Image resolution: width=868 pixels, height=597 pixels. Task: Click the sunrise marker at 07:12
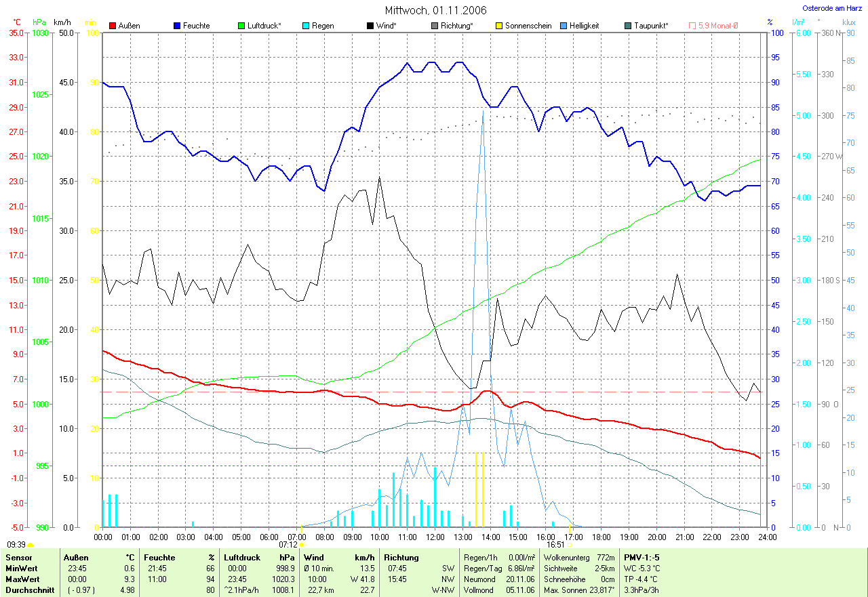[301, 544]
